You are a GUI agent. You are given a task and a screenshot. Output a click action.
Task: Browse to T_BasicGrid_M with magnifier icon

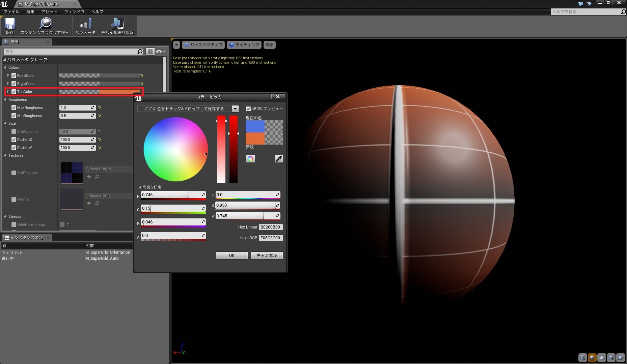pos(97,177)
